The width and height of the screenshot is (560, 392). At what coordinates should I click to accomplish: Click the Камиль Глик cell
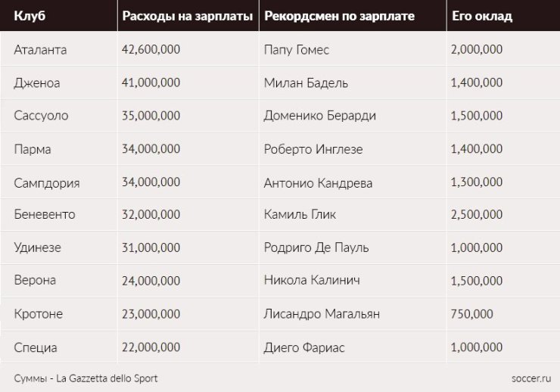pyautogui.click(x=300, y=214)
